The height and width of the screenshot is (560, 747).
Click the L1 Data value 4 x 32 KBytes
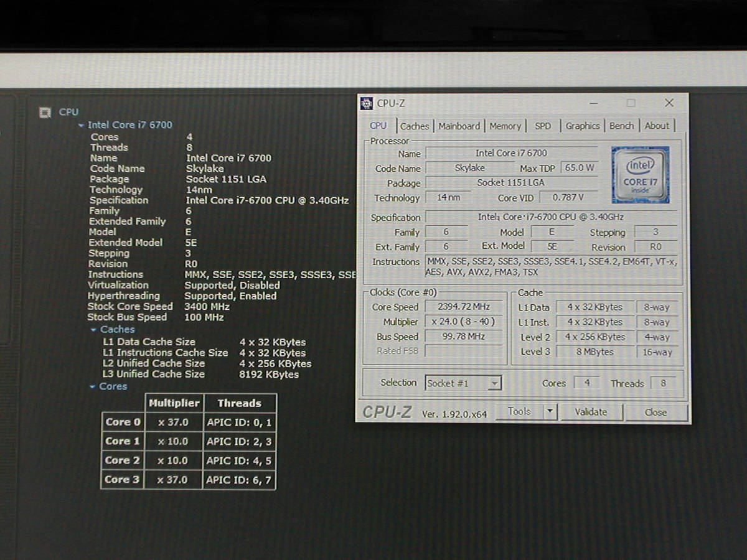(594, 307)
